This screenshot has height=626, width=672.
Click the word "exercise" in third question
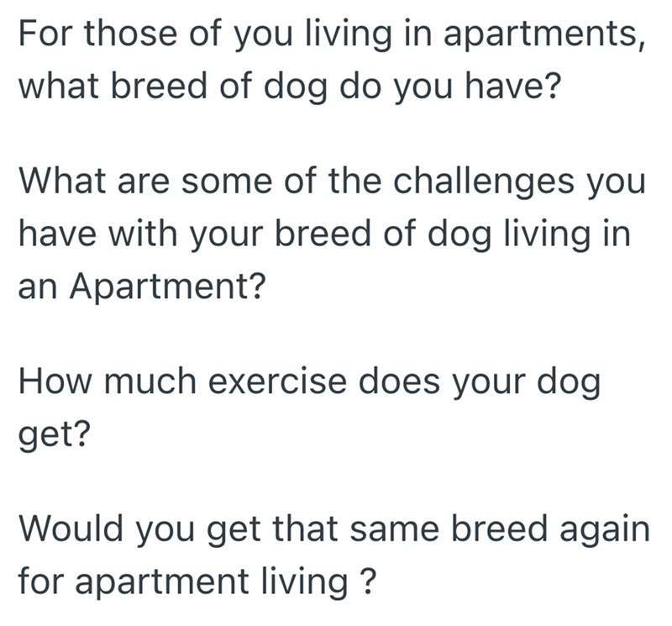pyautogui.click(x=277, y=381)
